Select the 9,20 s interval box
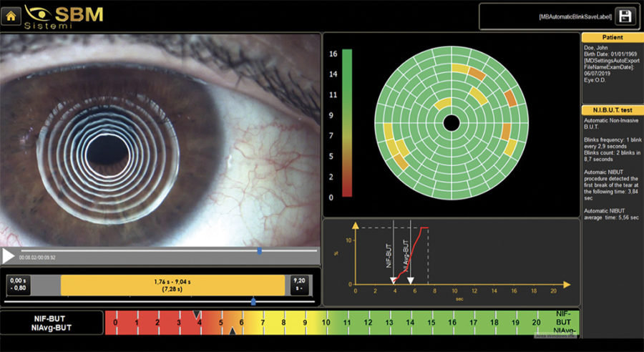The image size is (644, 352). coord(300,285)
